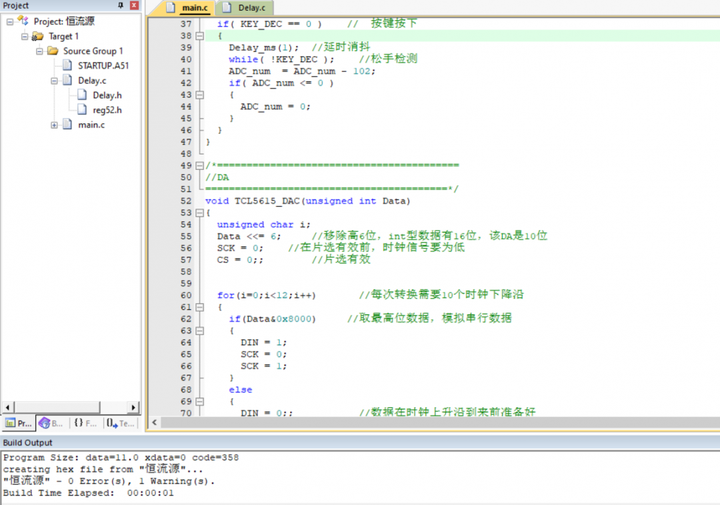Open the Templates tab at panel bottom
Screen dimensions: 720x505
(x=120, y=423)
